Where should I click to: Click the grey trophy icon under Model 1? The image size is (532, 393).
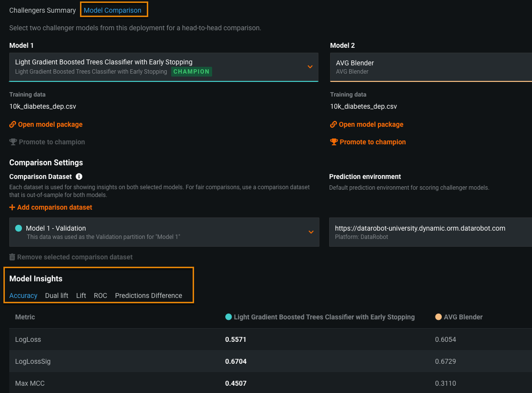[13, 142]
